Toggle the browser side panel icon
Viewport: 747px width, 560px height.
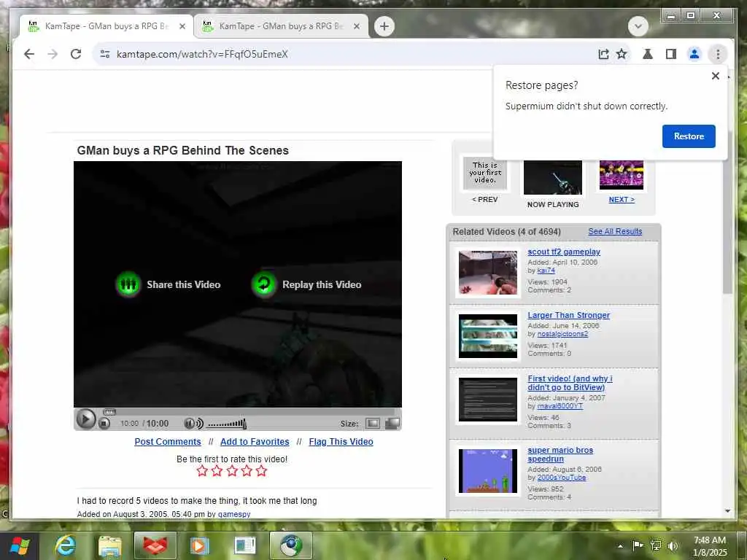pos(671,54)
